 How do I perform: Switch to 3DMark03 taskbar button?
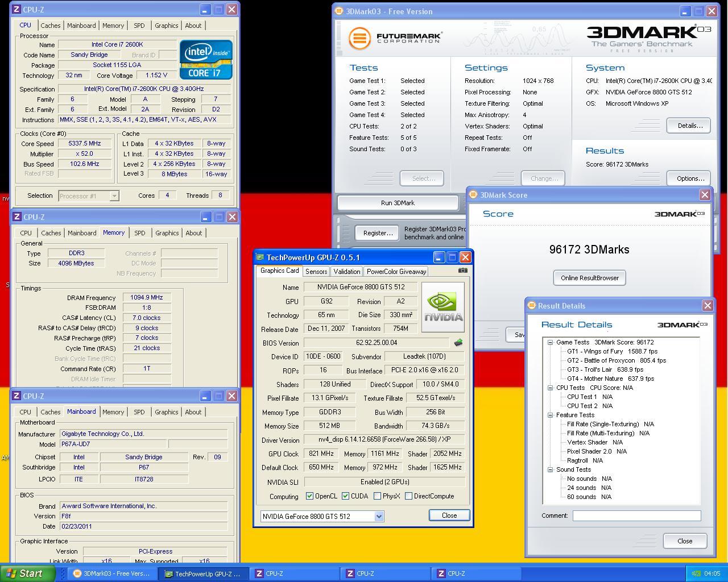(x=112, y=573)
